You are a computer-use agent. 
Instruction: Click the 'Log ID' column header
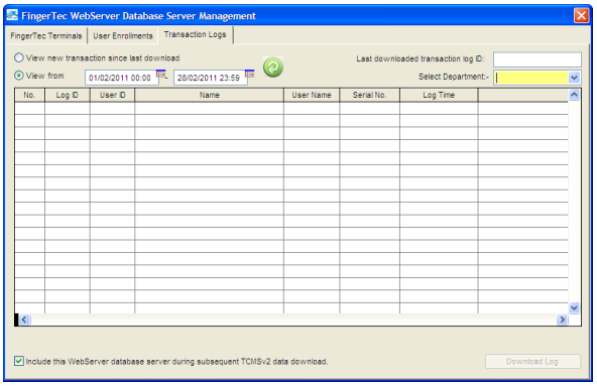[x=67, y=95]
